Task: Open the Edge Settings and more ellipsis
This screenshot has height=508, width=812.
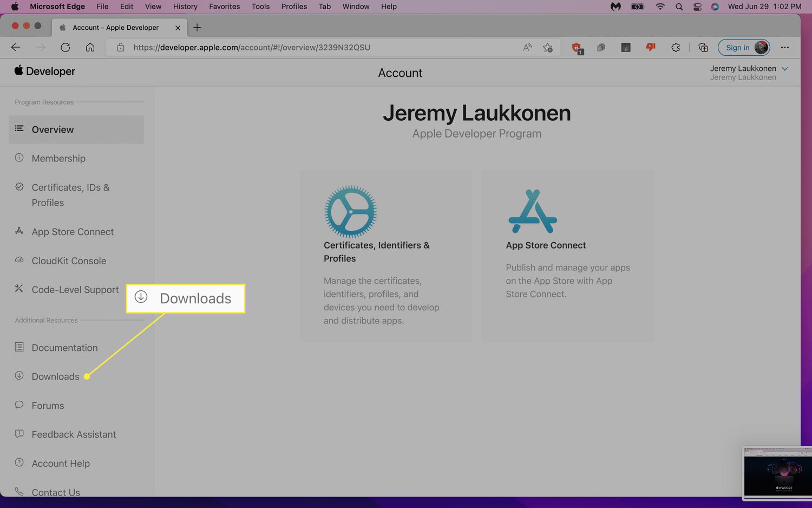Action: (785, 48)
